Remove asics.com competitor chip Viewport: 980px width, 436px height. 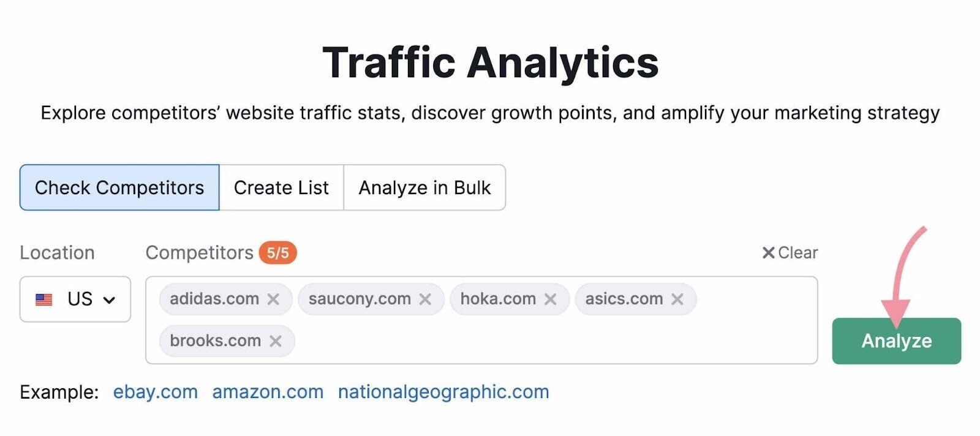click(677, 299)
